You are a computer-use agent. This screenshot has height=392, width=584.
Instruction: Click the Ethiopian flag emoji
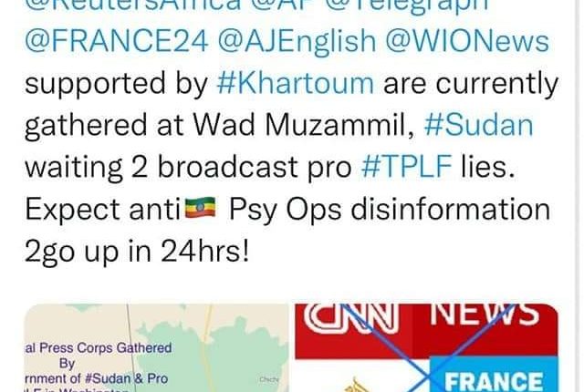(201, 208)
